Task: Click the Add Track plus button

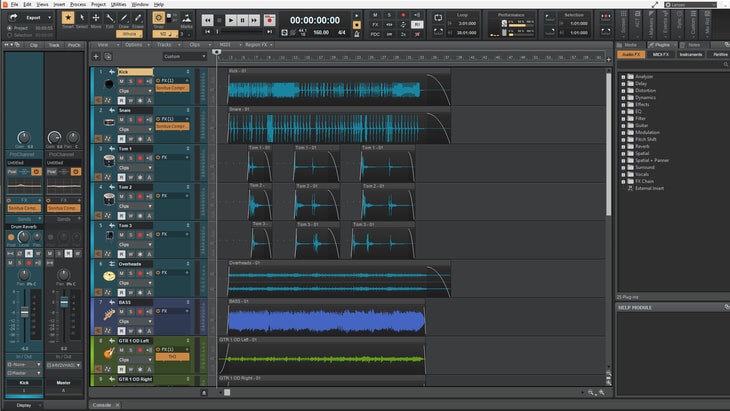Action: pos(96,56)
